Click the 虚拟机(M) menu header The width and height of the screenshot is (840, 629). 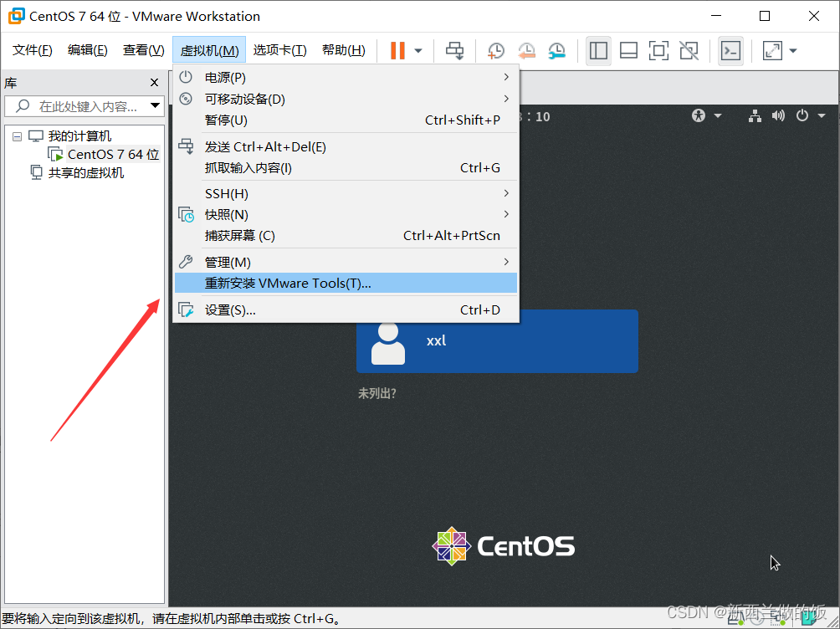pyautogui.click(x=209, y=50)
